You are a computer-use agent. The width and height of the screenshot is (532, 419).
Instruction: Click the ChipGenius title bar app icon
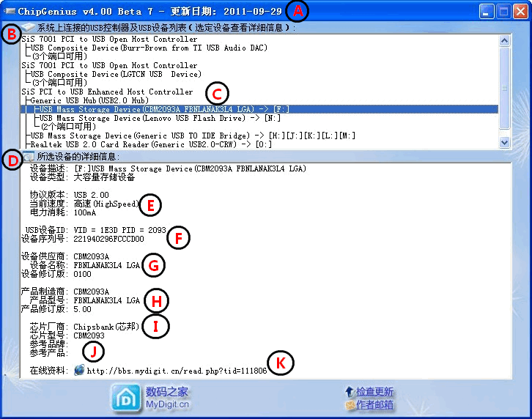point(10,11)
